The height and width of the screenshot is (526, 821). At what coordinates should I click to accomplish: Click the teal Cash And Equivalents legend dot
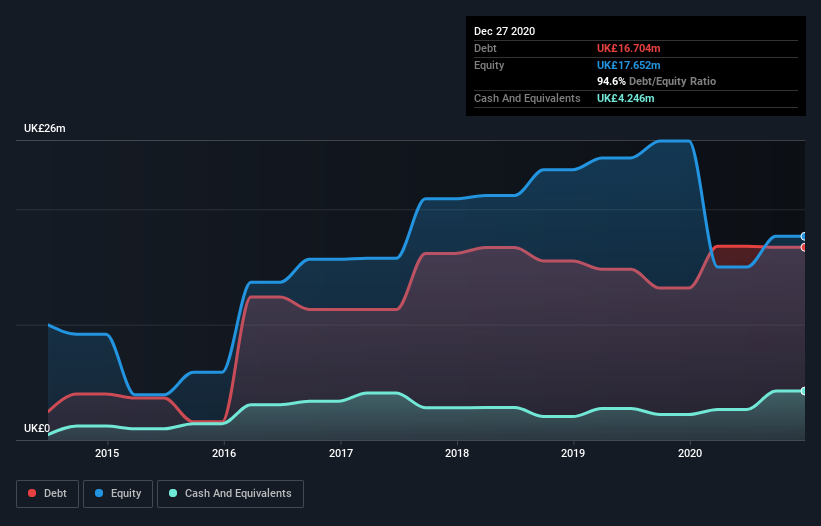pos(173,493)
